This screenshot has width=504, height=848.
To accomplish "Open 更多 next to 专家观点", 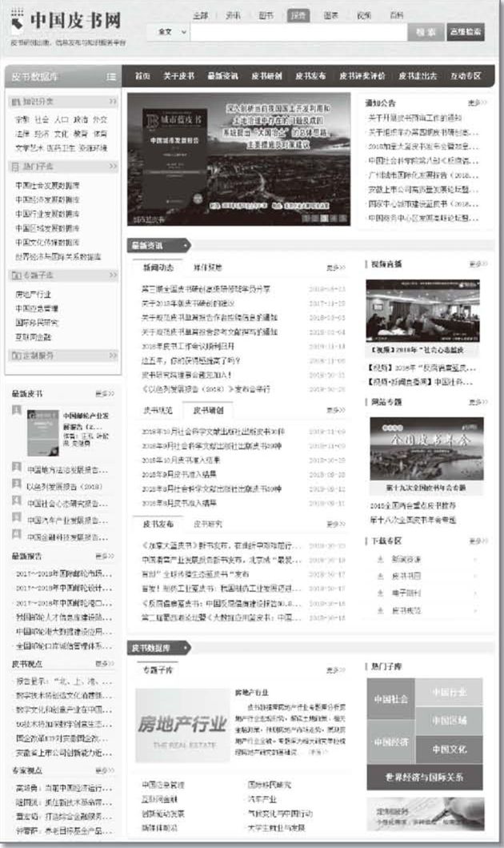I will point(105,770).
